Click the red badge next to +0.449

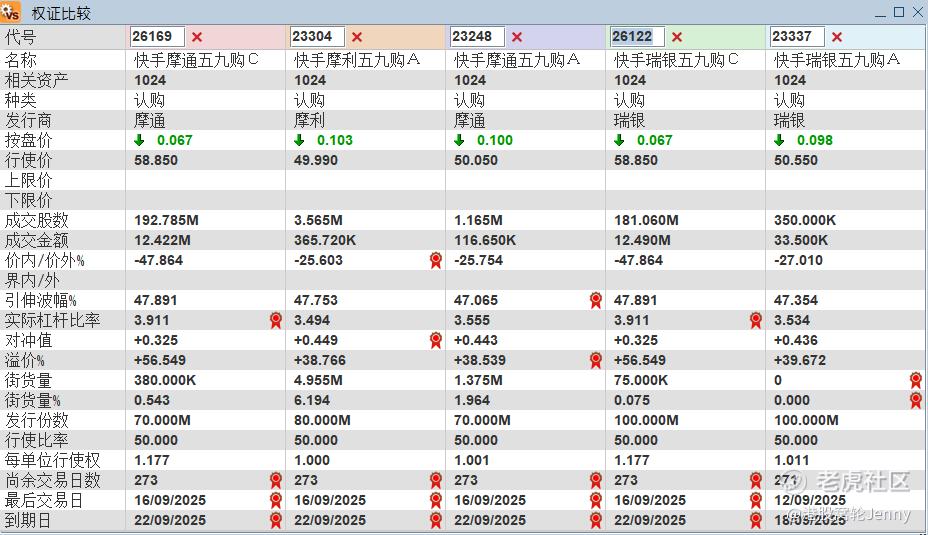(436, 340)
